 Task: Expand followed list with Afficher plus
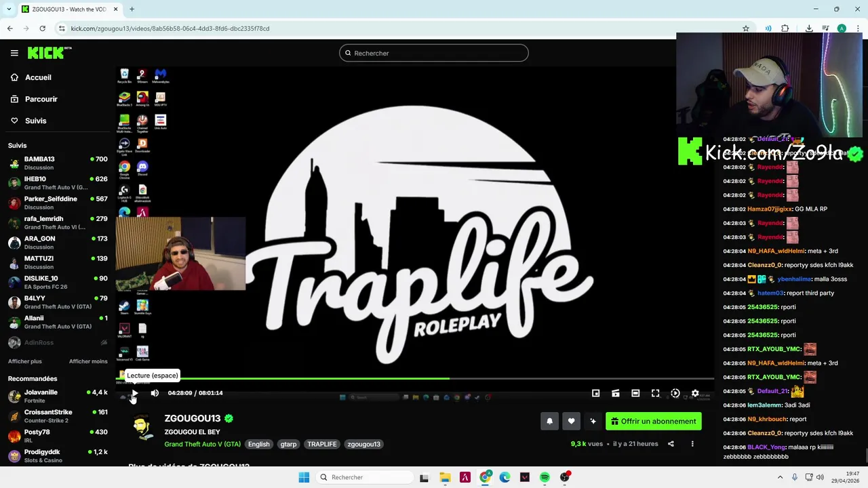(25, 361)
